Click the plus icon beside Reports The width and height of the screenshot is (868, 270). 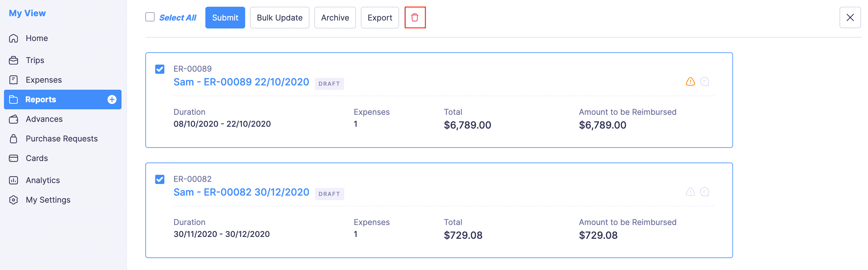coord(112,99)
